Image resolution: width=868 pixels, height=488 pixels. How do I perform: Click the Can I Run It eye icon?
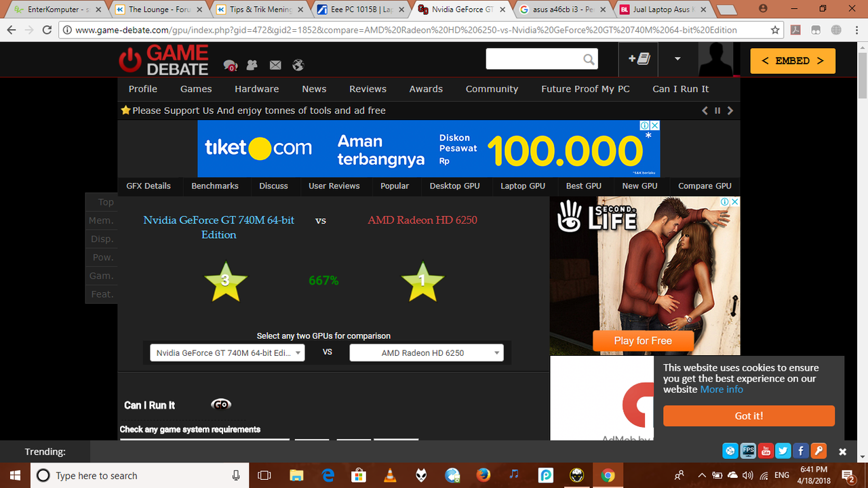(x=221, y=404)
